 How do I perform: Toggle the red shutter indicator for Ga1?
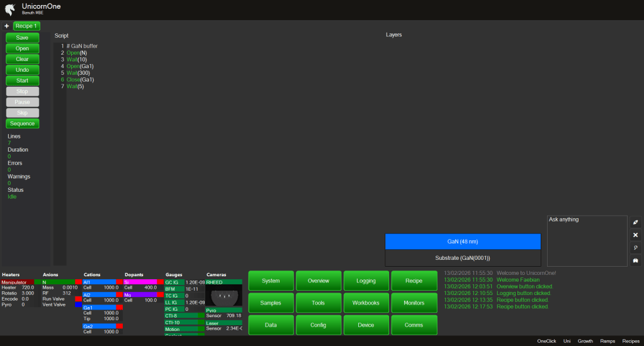click(119, 308)
